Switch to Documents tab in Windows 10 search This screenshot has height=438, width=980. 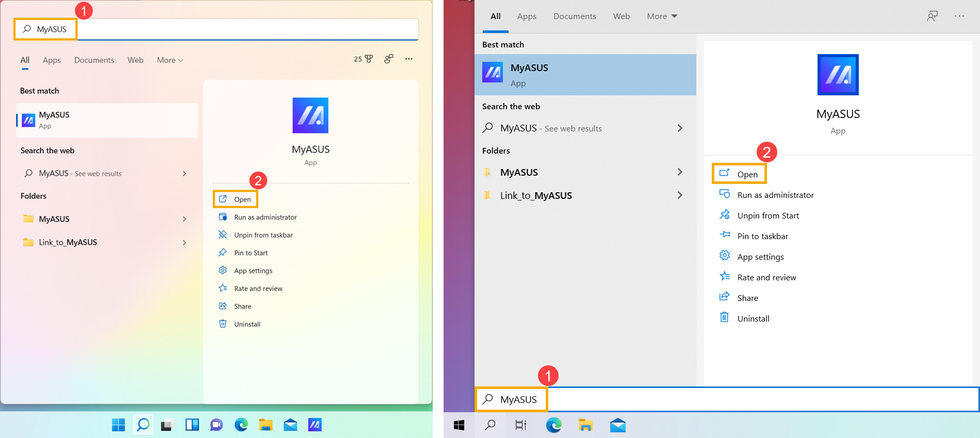pyautogui.click(x=575, y=16)
